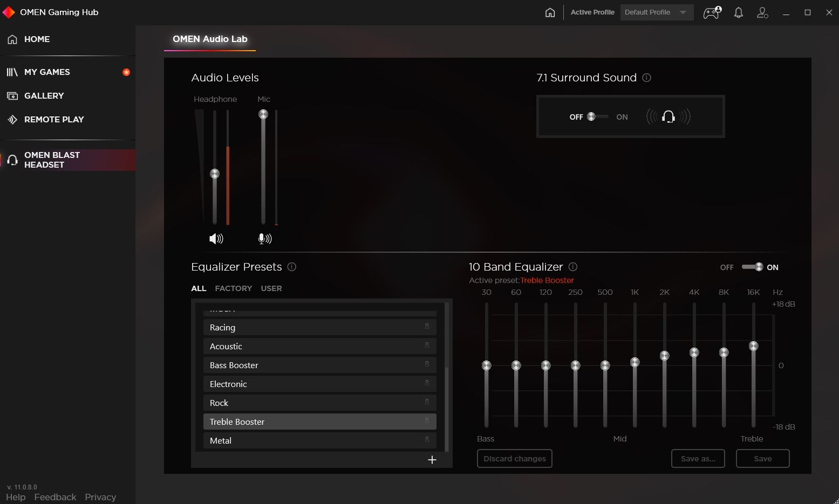
Task: Click My Games notification badge
Action: [x=126, y=72]
